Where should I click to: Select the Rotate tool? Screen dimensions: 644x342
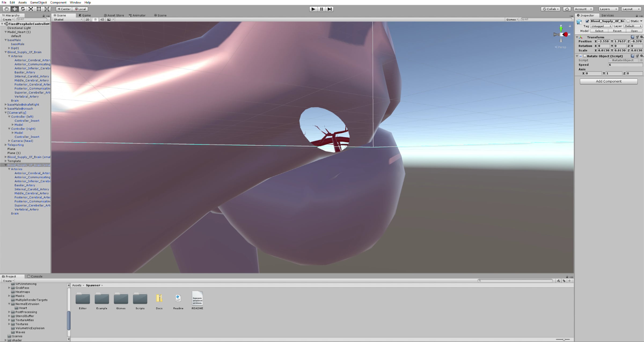[23, 9]
